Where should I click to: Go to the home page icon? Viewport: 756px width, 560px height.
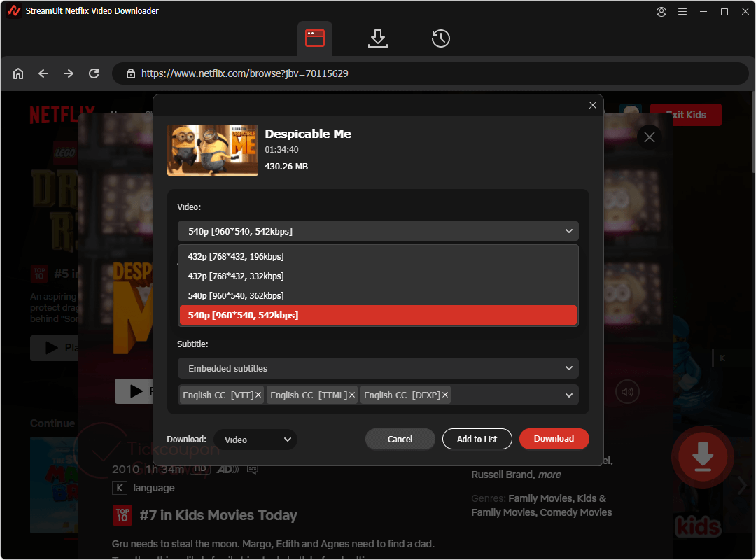coord(18,73)
